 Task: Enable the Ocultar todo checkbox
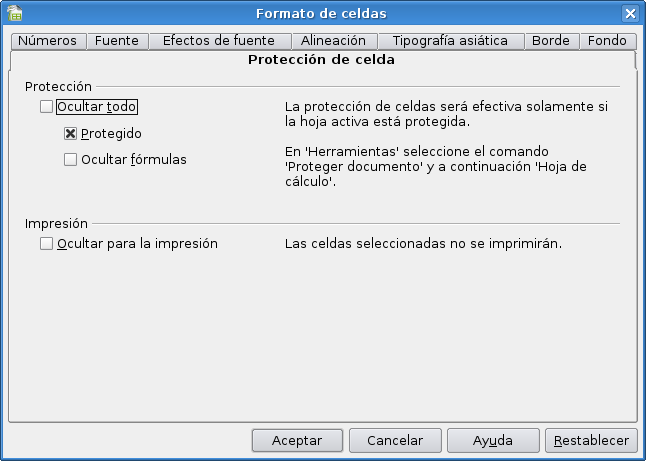46,107
